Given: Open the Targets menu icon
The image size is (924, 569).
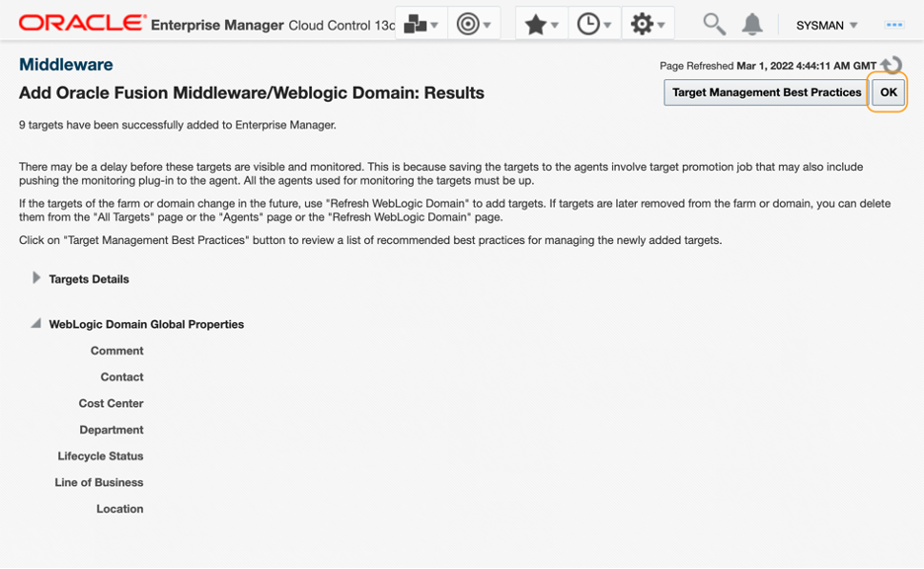Looking at the screenshot, I should [474, 24].
